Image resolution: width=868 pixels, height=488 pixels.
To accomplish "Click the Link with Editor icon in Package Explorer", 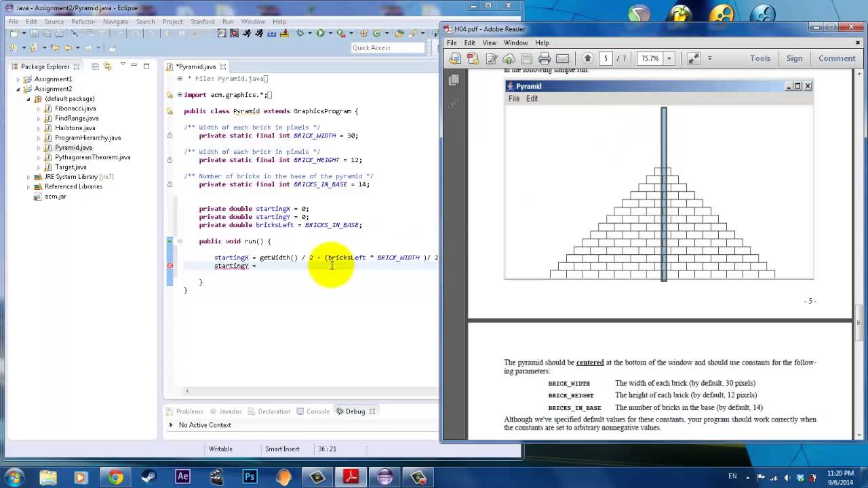I will [x=108, y=66].
